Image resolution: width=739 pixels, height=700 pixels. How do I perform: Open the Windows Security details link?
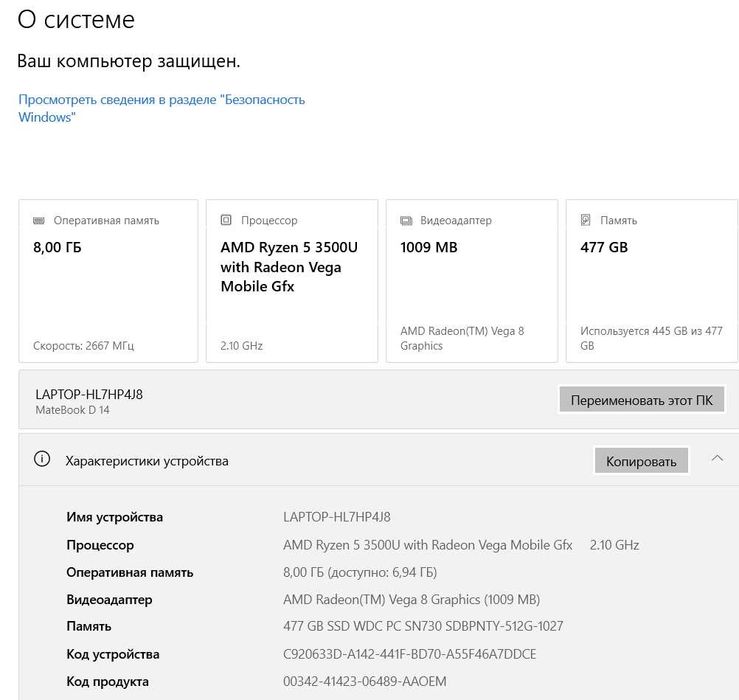tap(162, 108)
